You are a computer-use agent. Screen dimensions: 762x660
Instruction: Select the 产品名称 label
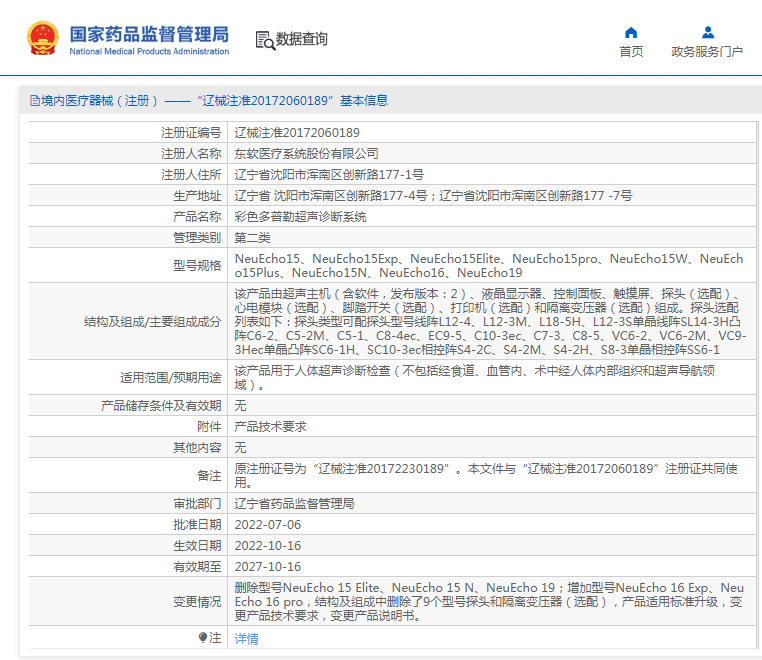(x=197, y=217)
